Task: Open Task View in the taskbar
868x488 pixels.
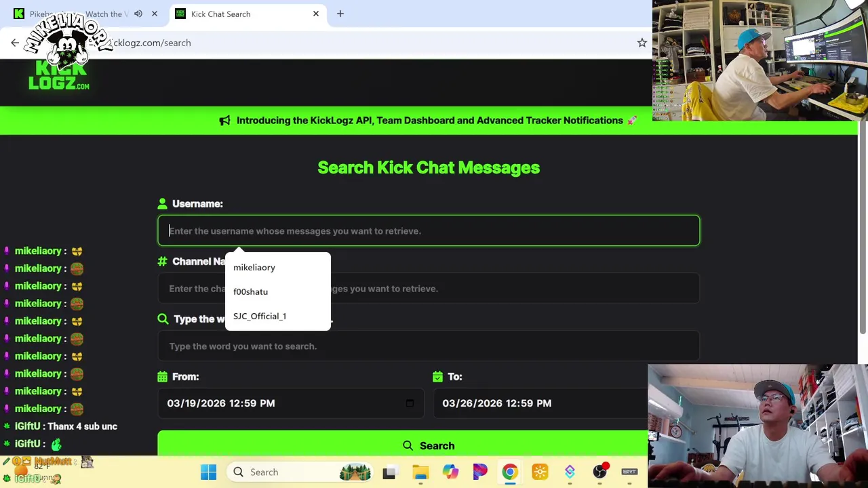Action: pyautogui.click(x=389, y=472)
